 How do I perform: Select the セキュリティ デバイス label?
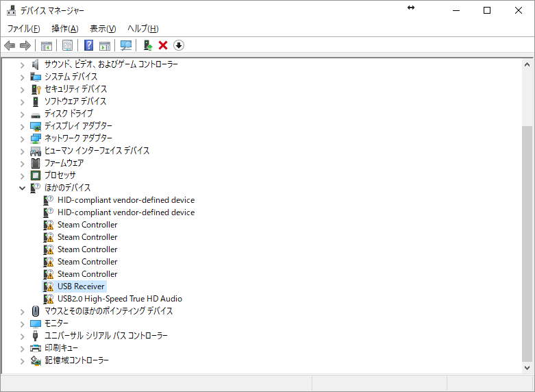click(x=76, y=89)
